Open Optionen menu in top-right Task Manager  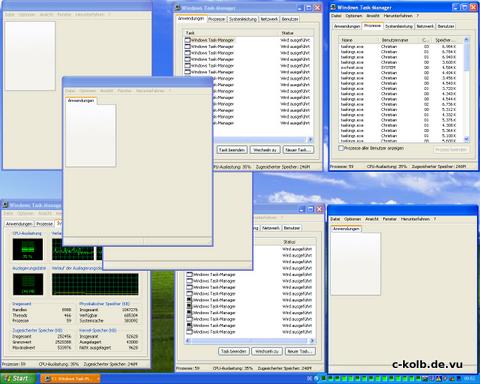pos(354,16)
